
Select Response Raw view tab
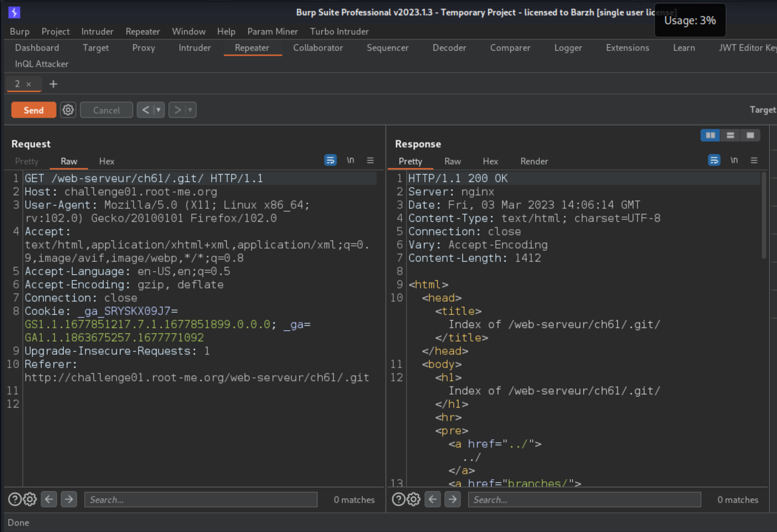pos(452,162)
